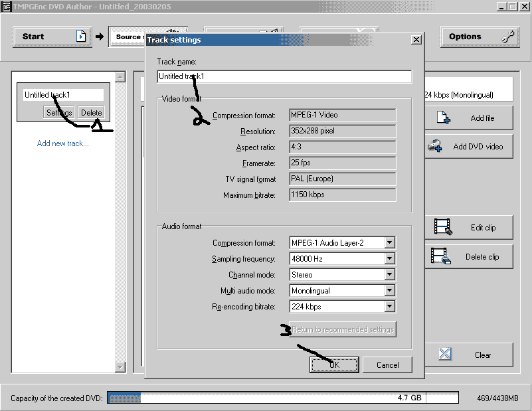The image size is (532, 411).
Task: Cancel the Track settings dialog
Action: pyautogui.click(x=387, y=365)
